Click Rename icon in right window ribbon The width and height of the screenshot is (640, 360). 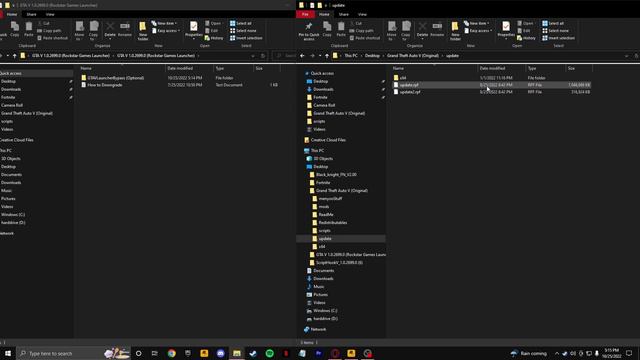tap(437, 29)
